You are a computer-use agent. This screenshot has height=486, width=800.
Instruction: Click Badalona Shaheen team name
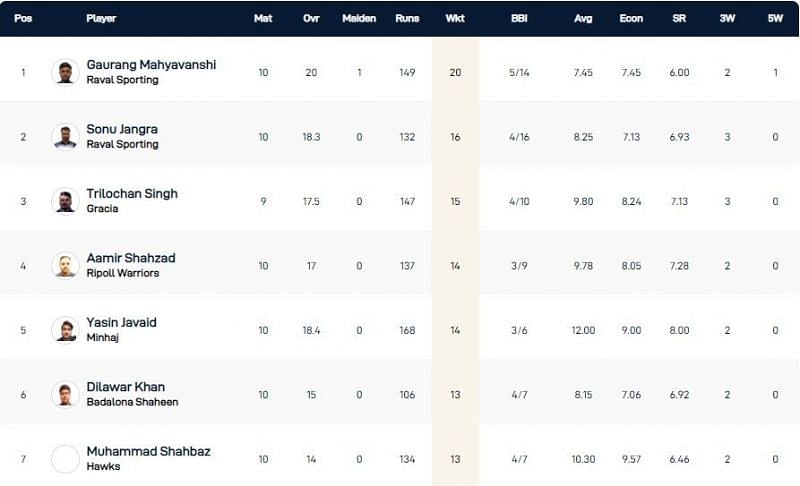132,402
